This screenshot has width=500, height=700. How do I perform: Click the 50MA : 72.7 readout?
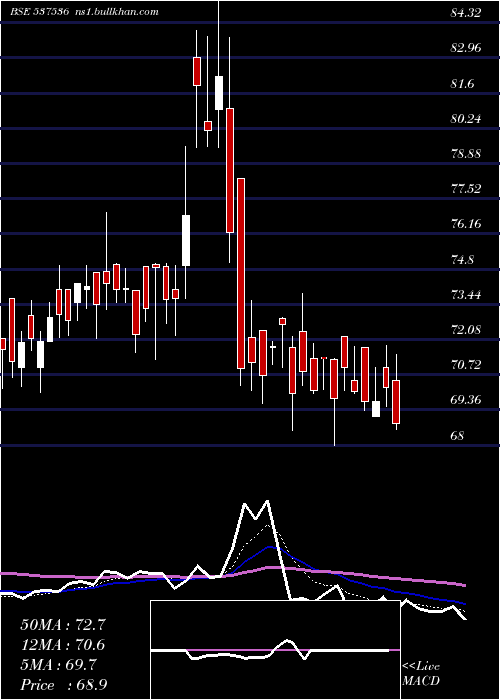pos(63,625)
